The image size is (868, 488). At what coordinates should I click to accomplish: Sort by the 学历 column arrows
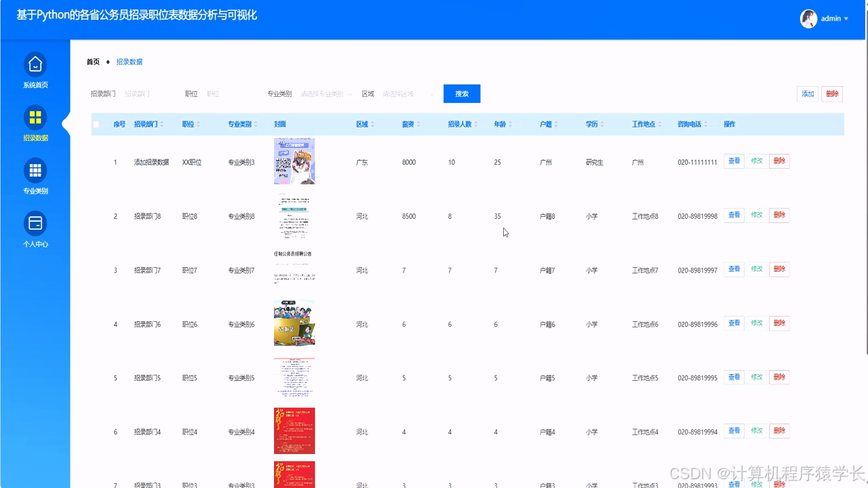(602, 124)
